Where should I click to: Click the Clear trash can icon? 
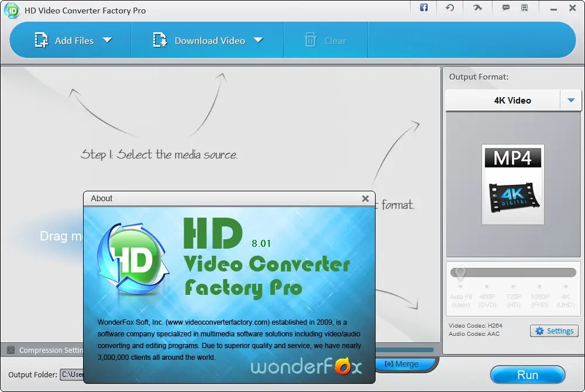(311, 40)
